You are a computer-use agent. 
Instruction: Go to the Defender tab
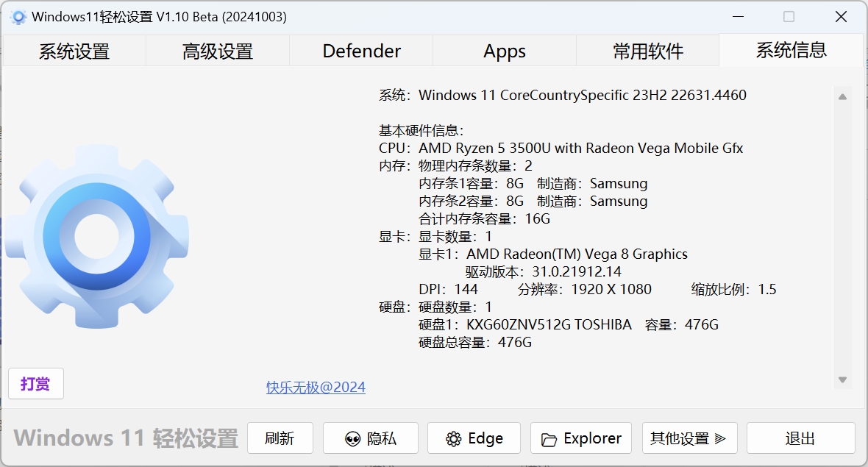[361, 51]
